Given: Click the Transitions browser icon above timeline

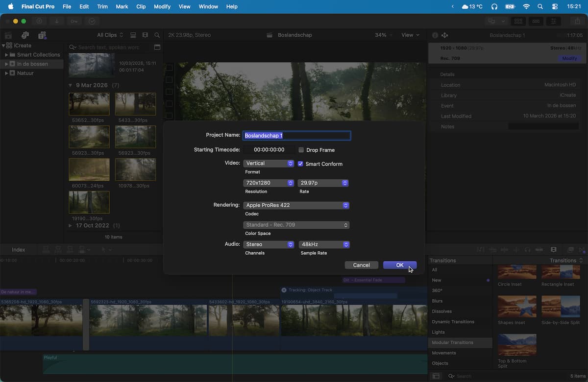Looking at the screenshot, I should click(x=582, y=250).
